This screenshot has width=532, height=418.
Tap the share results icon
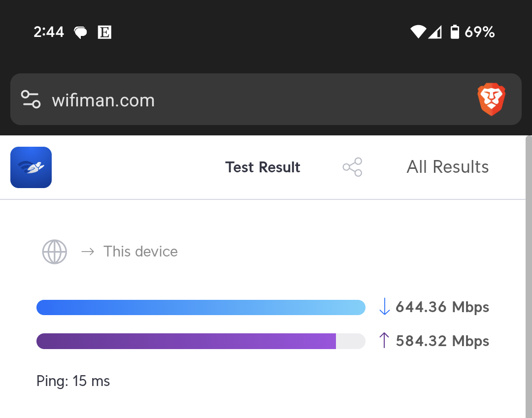click(353, 167)
